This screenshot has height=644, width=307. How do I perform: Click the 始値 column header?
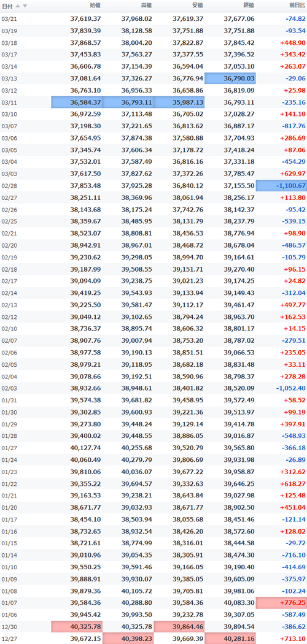[95, 6]
